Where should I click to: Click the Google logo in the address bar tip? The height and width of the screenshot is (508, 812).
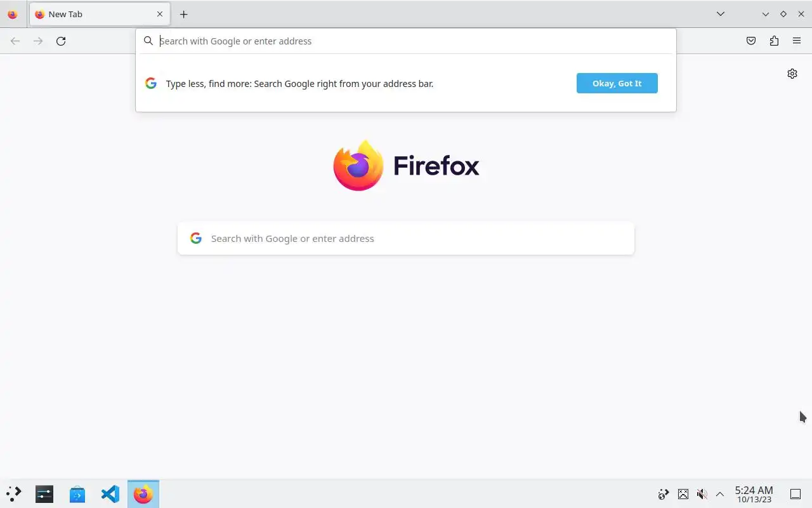coord(151,83)
